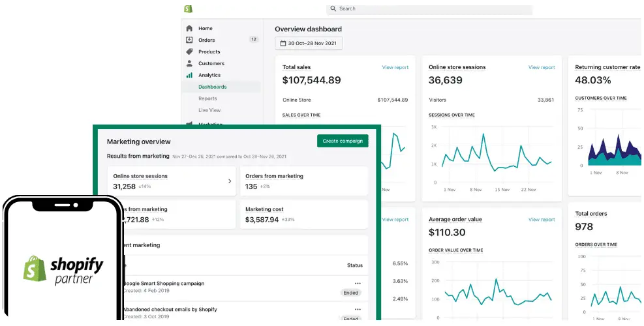
Task: Click the Status column header
Action: 355,265
